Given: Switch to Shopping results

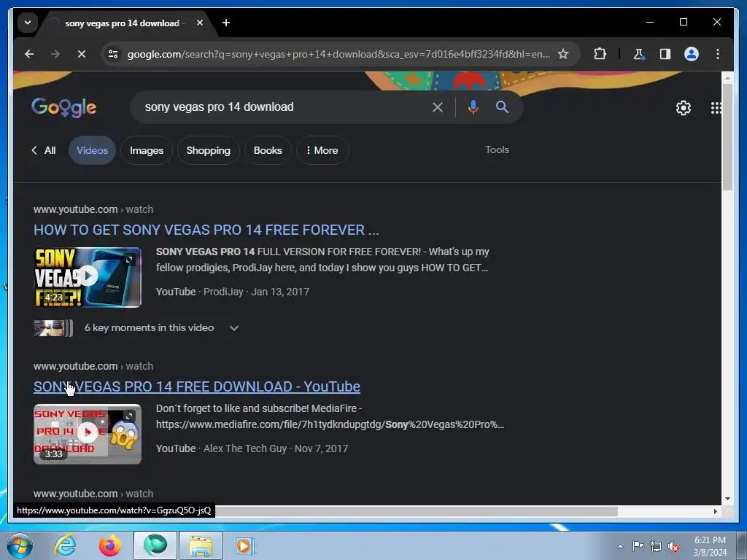Looking at the screenshot, I should tap(208, 150).
